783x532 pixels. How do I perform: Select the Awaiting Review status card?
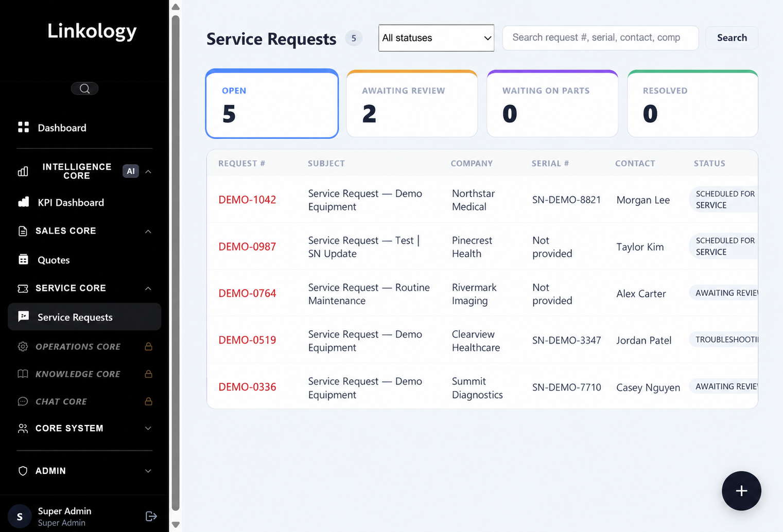click(x=412, y=103)
